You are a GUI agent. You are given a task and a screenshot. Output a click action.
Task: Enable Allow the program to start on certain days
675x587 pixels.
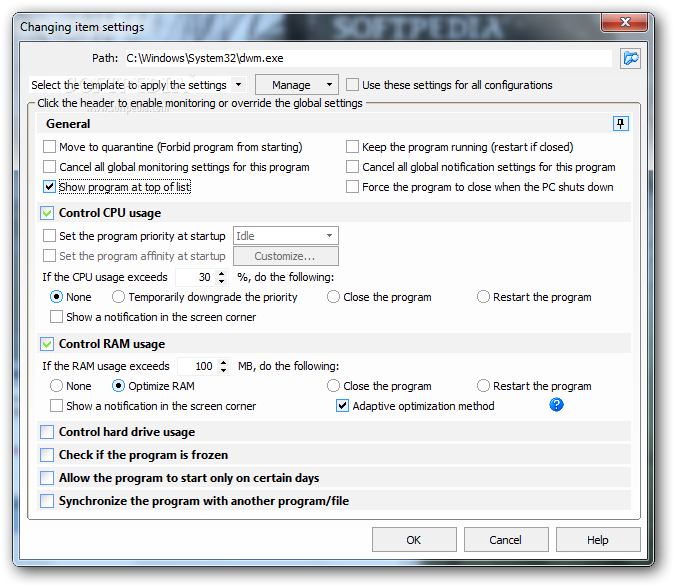[x=47, y=478]
